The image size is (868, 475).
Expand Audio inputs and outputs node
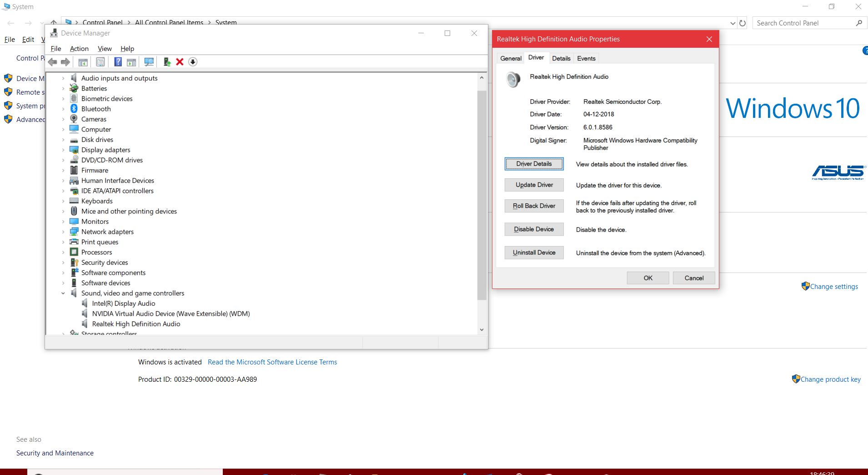pyautogui.click(x=63, y=78)
